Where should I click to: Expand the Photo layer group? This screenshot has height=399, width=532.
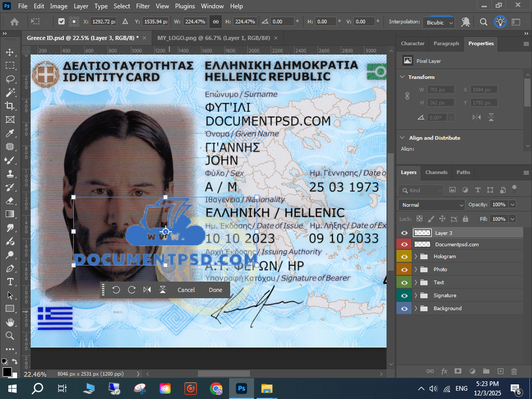tap(416, 270)
